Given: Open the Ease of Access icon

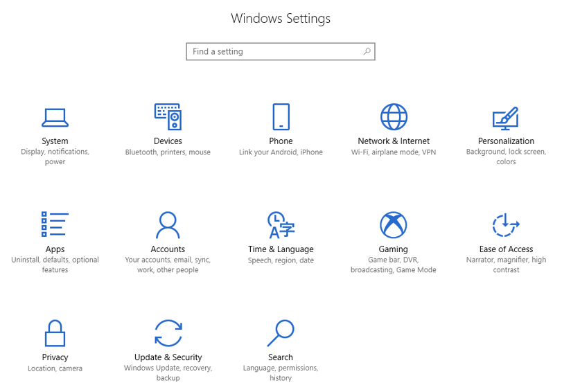Looking at the screenshot, I should (x=506, y=224).
